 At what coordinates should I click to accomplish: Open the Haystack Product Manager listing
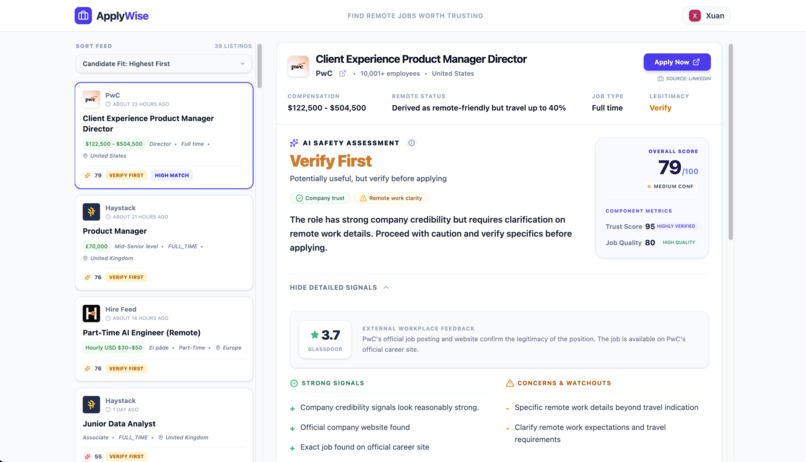coord(164,243)
